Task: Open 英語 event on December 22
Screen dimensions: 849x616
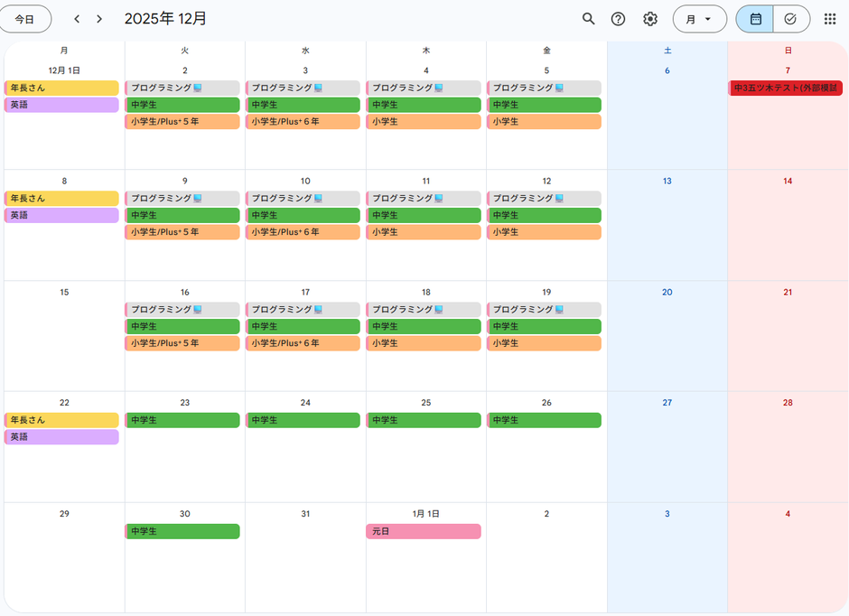Action: [x=61, y=436]
